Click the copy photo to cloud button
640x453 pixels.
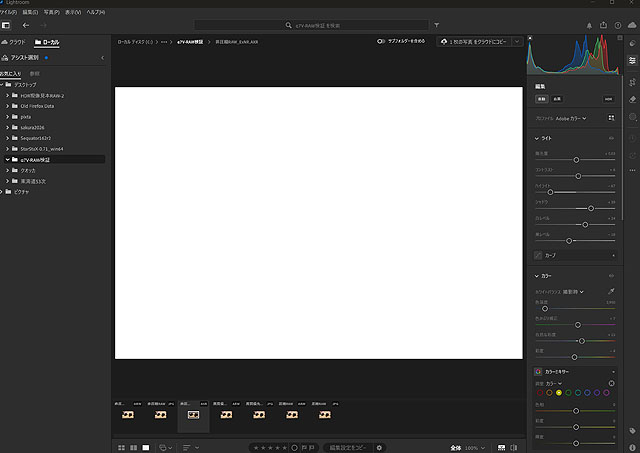(x=473, y=42)
